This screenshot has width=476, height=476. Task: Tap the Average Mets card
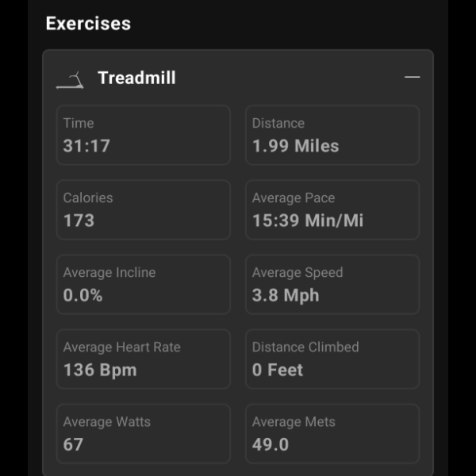point(332,433)
